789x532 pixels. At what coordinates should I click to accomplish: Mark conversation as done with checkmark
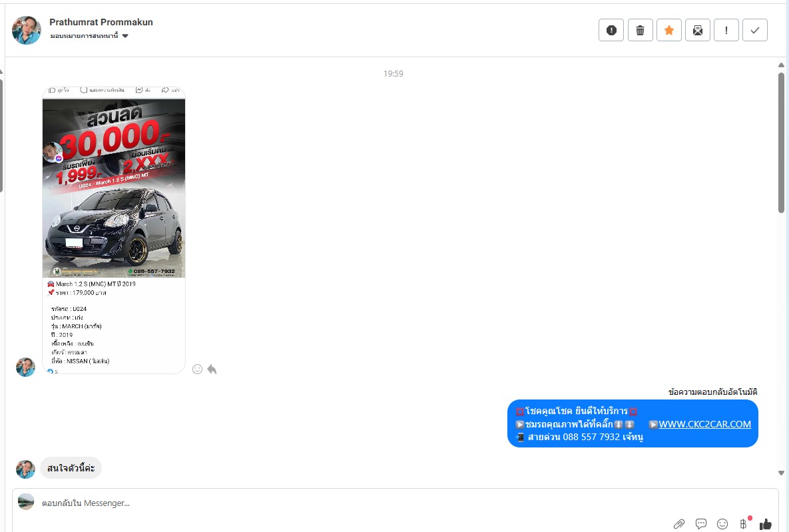[755, 30]
